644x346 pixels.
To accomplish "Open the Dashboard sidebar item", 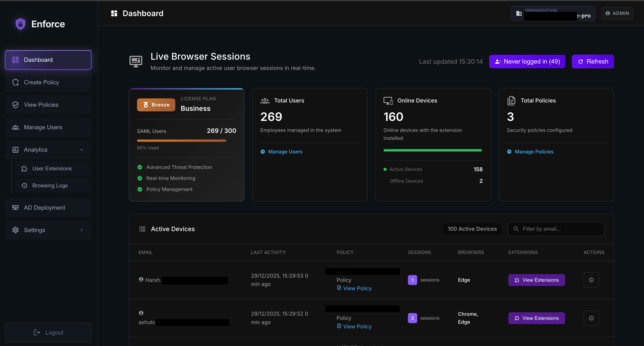I will [48, 60].
